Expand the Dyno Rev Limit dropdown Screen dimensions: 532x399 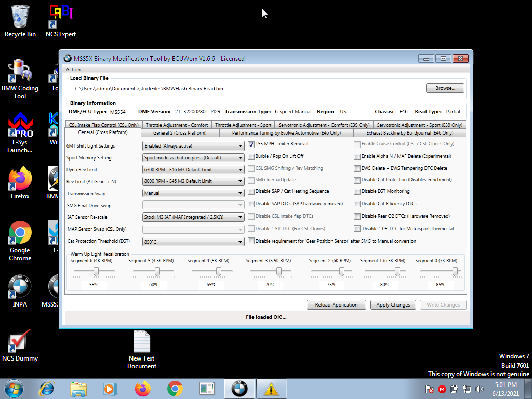point(193,170)
